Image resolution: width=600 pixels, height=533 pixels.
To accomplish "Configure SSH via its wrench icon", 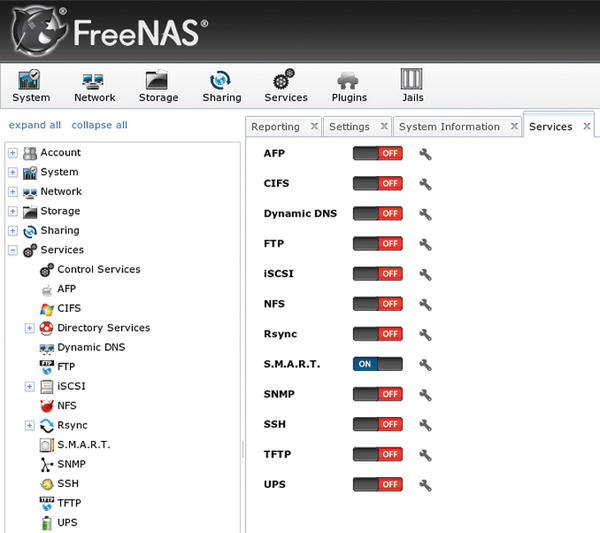I will (425, 425).
